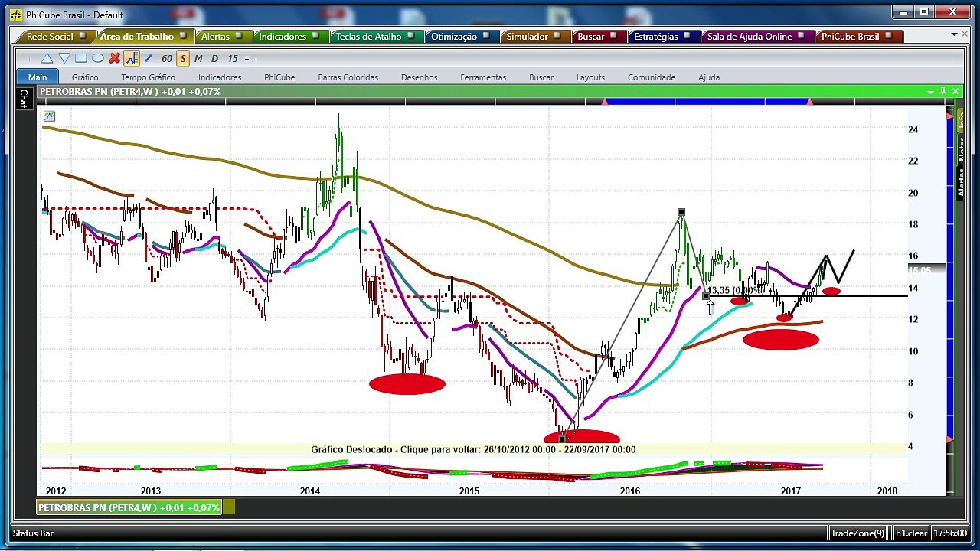Select the rectangle drawing tool

81,58
